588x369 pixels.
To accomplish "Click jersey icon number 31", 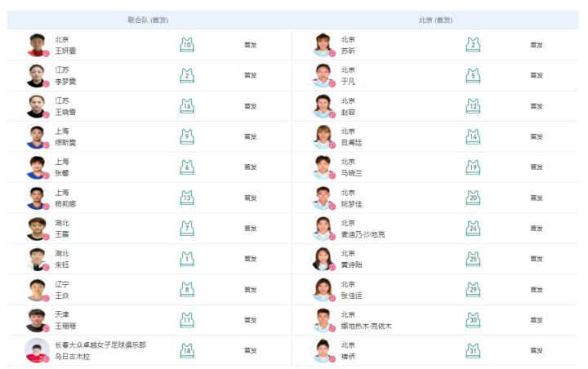I will pos(473,350).
